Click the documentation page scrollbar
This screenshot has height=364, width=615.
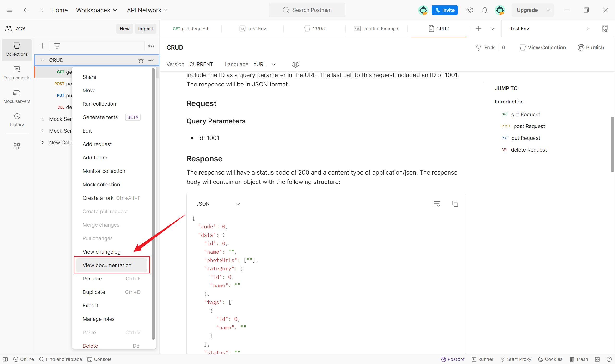tap(612, 145)
